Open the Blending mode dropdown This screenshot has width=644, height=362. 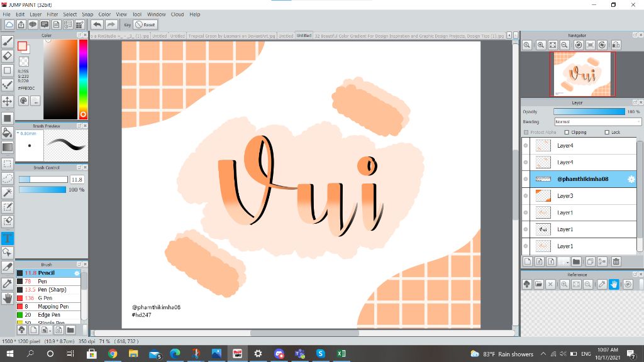click(597, 122)
